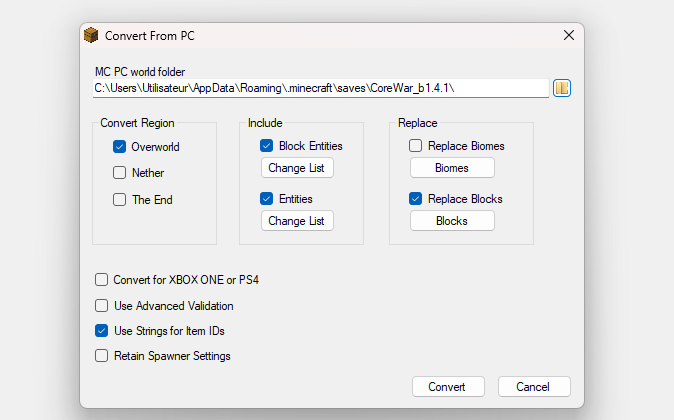674x420 pixels.
Task: Open the Blocks replacement list
Action: 452,221
